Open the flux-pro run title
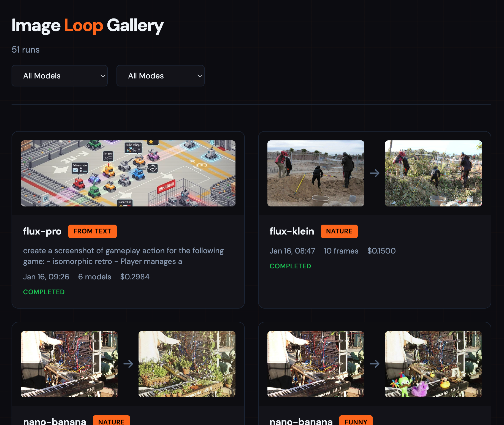The image size is (504, 425). (x=42, y=231)
